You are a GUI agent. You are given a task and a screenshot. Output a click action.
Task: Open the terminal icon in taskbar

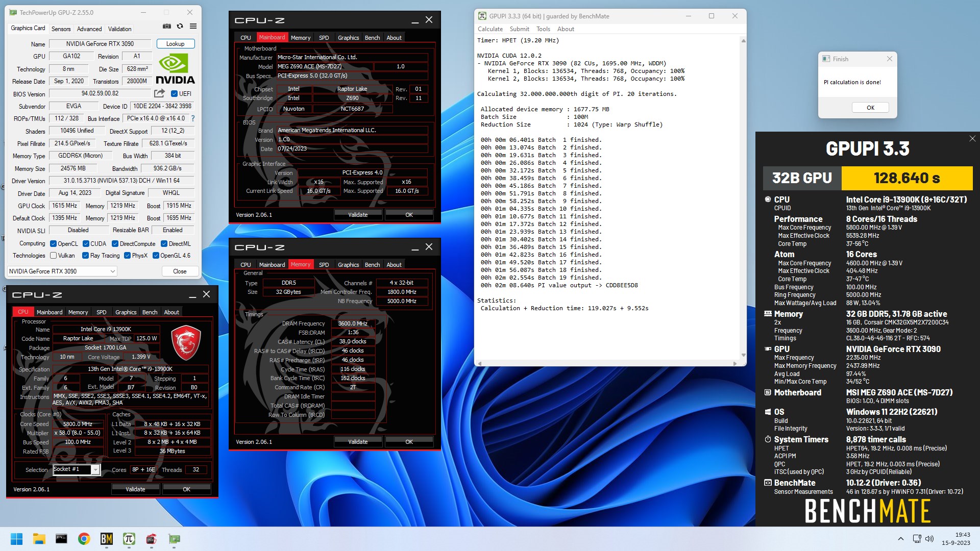pos(61,539)
